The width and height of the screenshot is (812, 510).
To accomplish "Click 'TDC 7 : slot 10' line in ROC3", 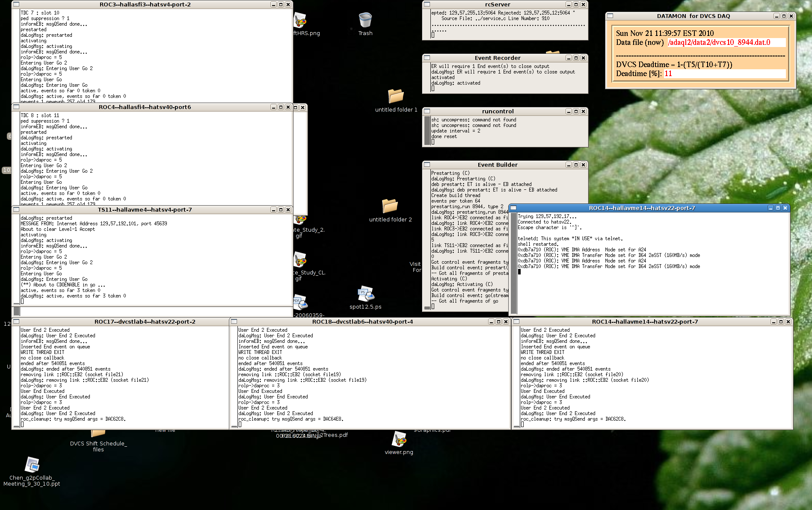I will pyautogui.click(x=40, y=13).
